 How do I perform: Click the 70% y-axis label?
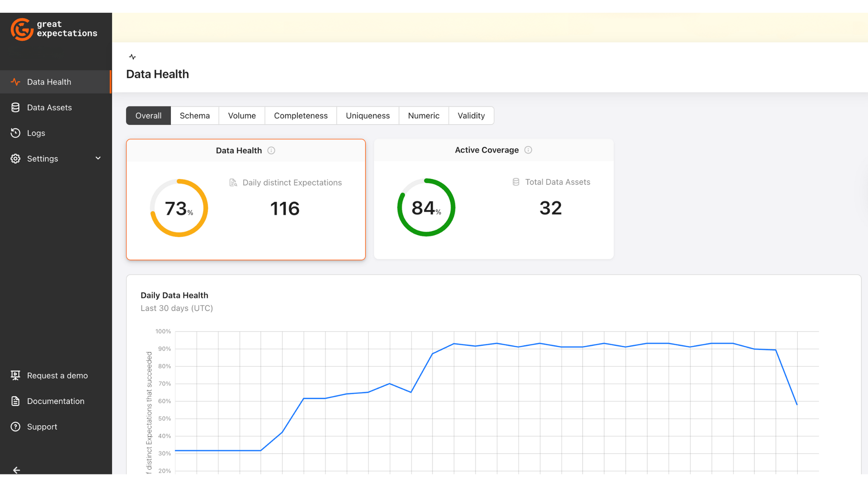pos(164,383)
